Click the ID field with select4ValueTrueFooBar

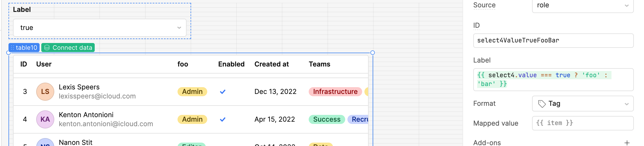click(x=553, y=41)
